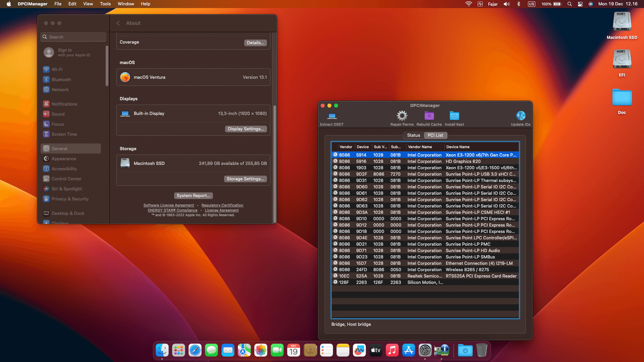Open the Tools menu
This screenshot has height=362, width=644.
click(x=105, y=4)
